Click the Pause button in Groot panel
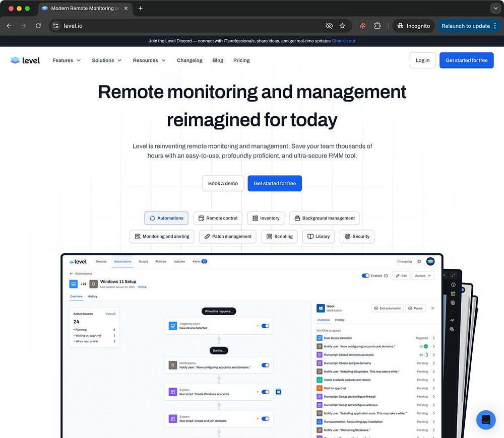This screenshot has width=504, height=438. click(415, 308)
